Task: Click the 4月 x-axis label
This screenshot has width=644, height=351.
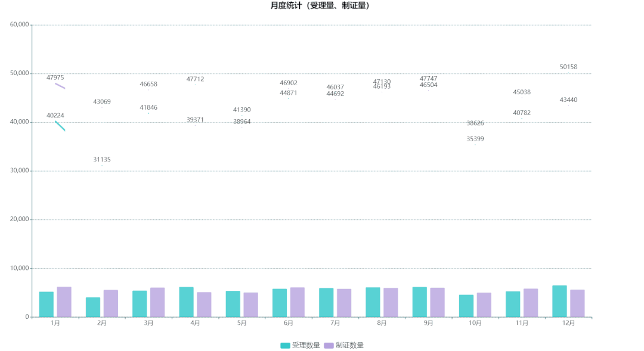Action: pyautogui.click(x=195, y=324)
